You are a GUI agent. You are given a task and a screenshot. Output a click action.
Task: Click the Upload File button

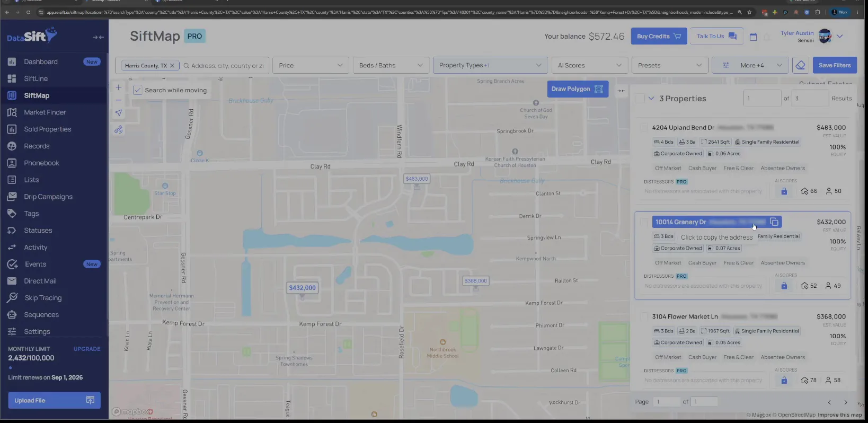[54, 400]
